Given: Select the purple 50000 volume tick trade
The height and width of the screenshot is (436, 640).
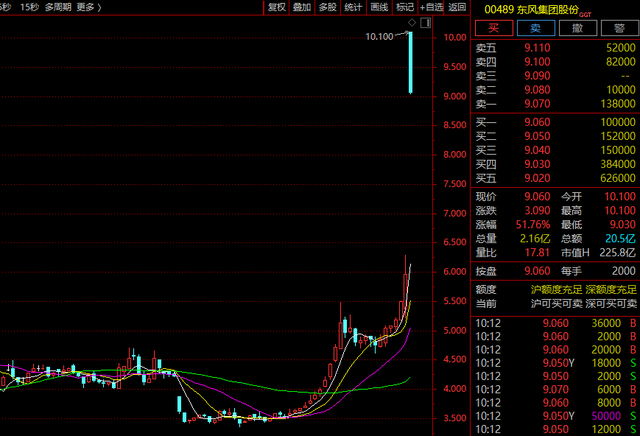Looking at the screenshot, I should (x=555, y=416).
